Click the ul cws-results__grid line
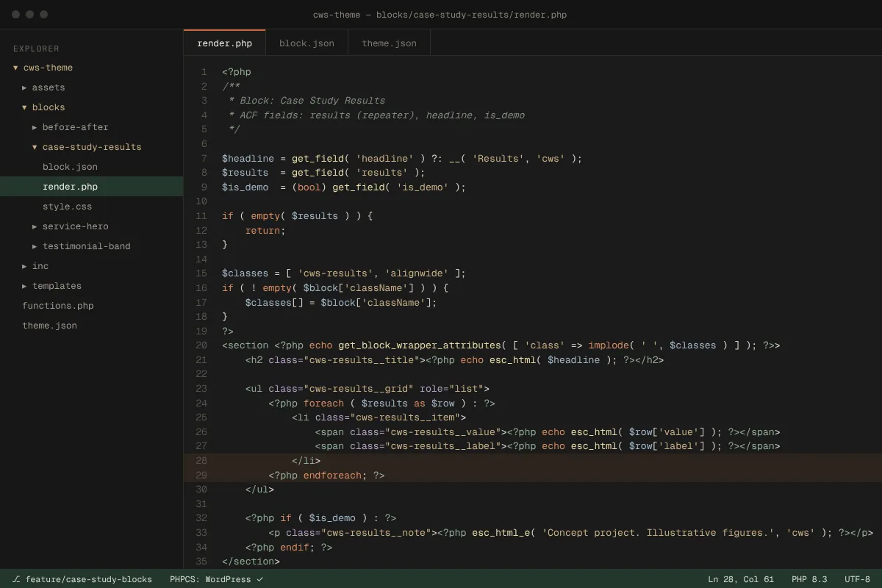 (367, 389)
